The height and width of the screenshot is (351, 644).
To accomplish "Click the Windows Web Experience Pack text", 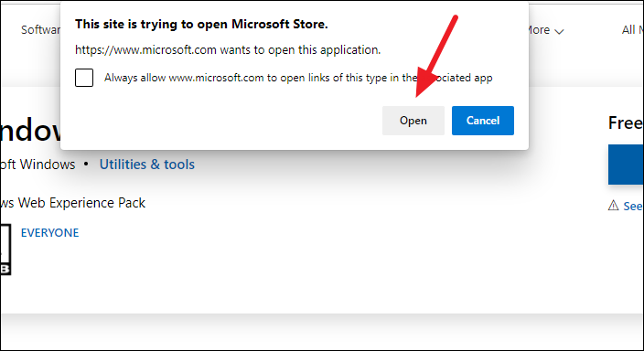I will click(x=72, y=203).
